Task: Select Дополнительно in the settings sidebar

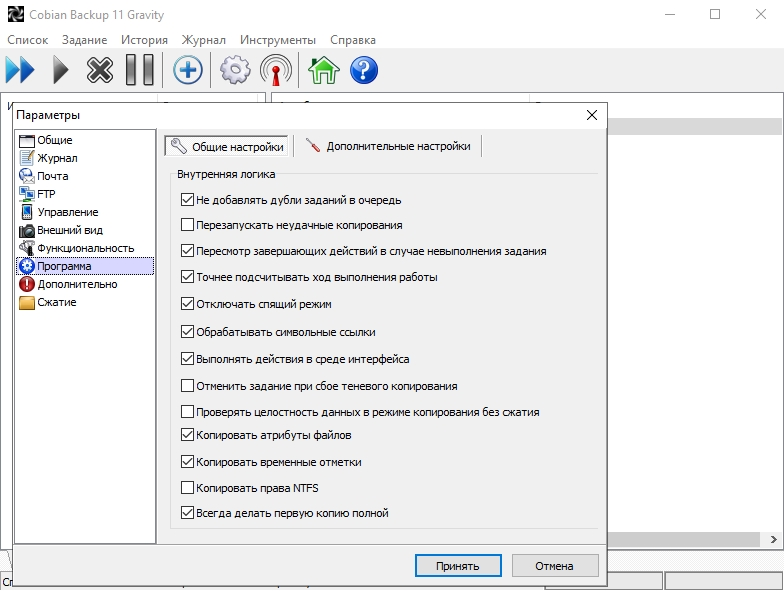Action: tap(85, 284)
